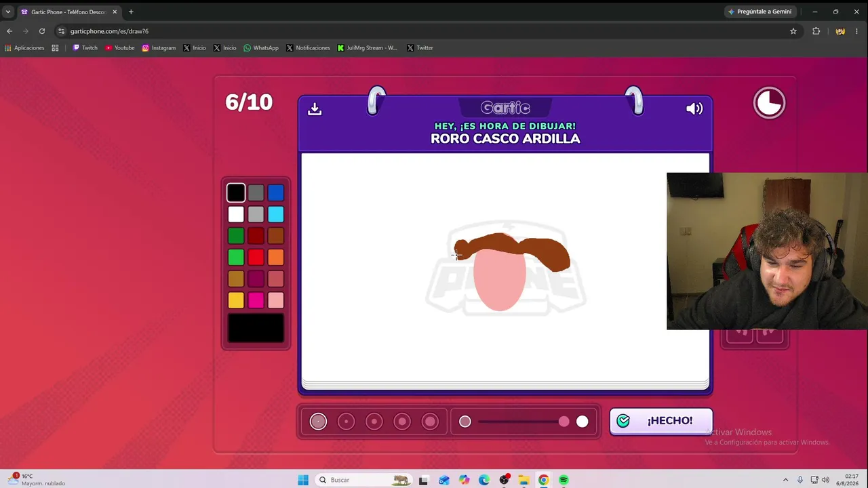Pick the black color swatch

tap(236, 193)
